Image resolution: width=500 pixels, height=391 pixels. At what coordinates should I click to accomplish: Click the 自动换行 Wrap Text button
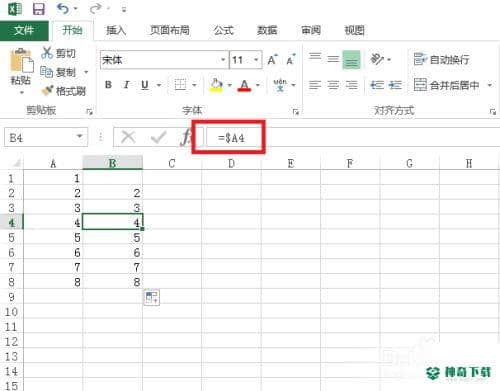(x=441, y=60)
